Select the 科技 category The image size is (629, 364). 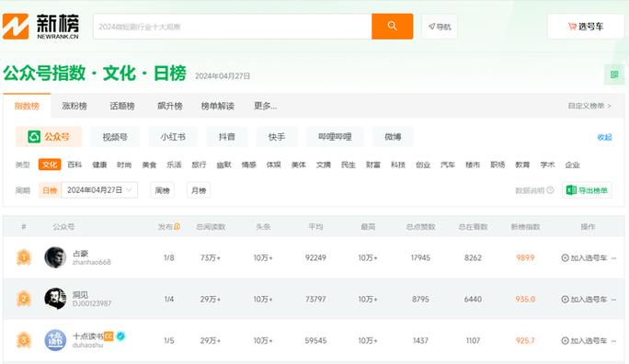click(x=398, y=165)
